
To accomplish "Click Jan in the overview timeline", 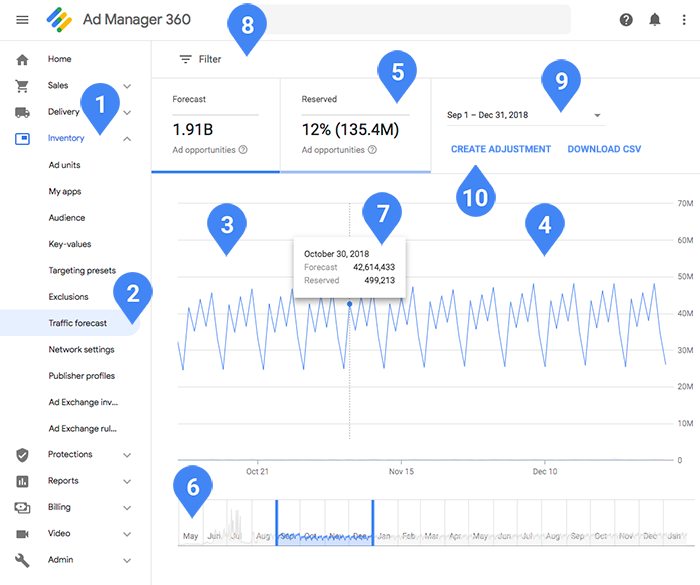I will (x=384, y=536).
